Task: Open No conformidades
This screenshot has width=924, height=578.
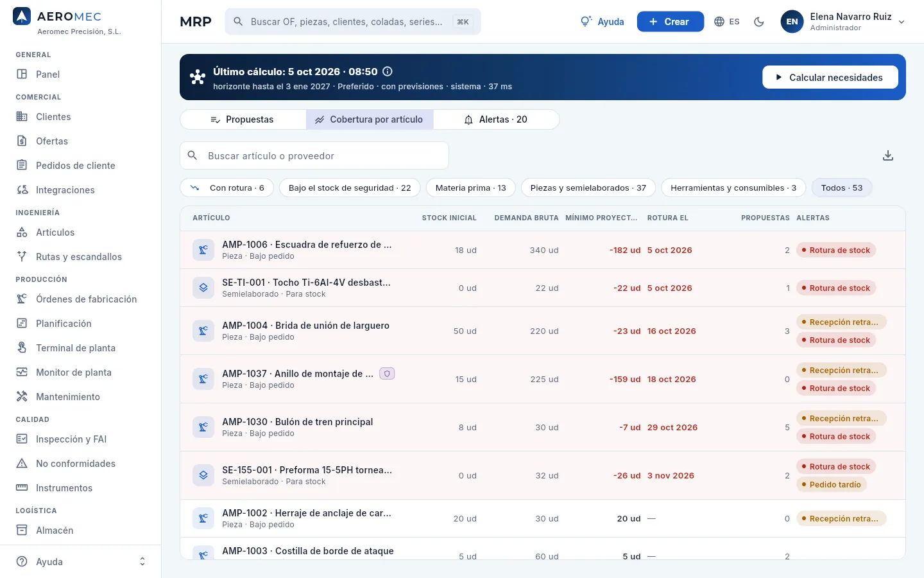Action: pyautogui.click(x=80, y=464)
